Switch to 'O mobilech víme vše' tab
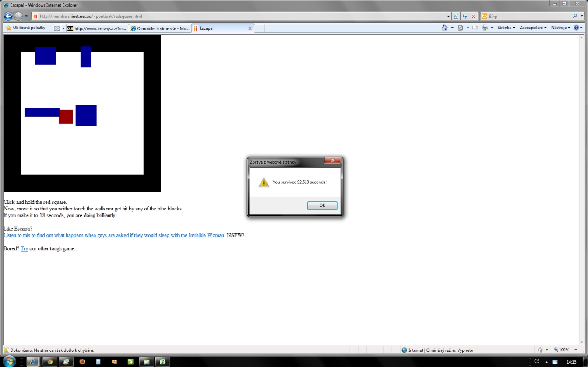This screenshot has width=588, height=367. click(160, 28)
